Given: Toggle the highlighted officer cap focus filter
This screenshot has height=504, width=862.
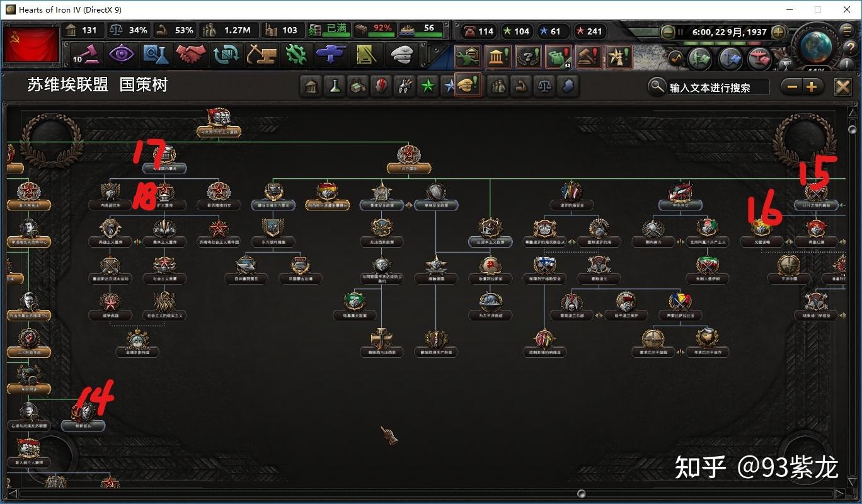Looking at the screenshot, I should click(468, 85).
